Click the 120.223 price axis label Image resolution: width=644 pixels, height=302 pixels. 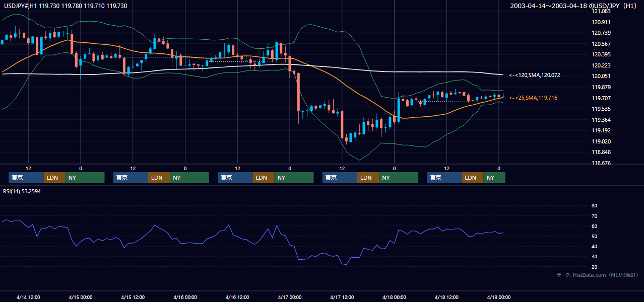[x=602, y=65]
